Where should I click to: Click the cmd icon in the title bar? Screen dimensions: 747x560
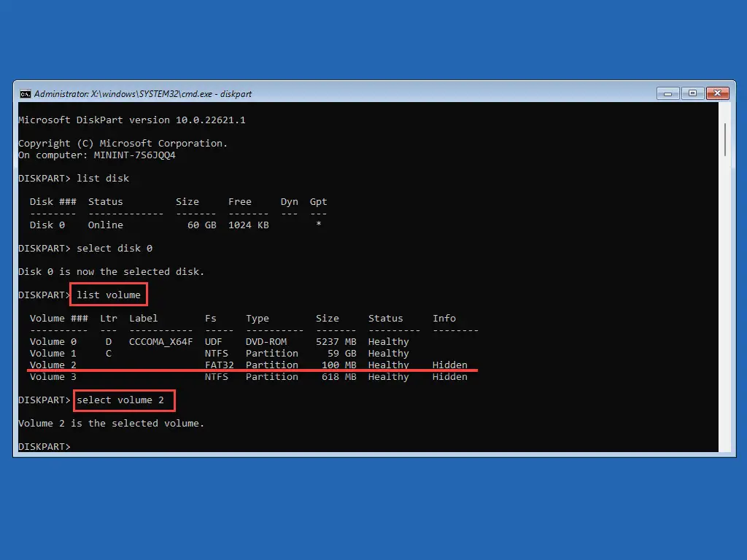point(26,94)
